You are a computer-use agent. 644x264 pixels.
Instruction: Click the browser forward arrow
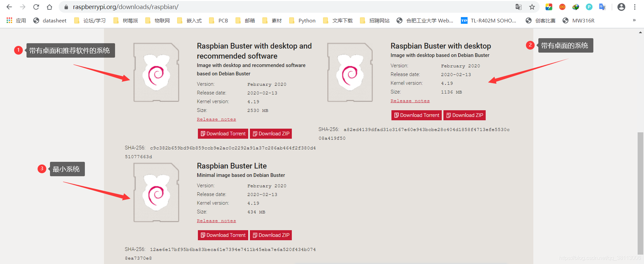coord(22,7)
